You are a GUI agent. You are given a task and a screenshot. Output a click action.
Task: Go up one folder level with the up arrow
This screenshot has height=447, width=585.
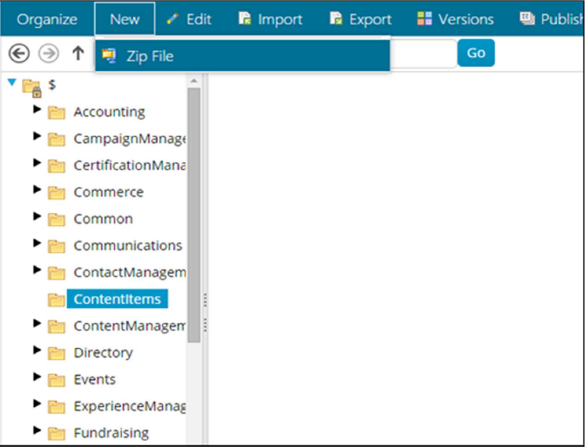pos(78,53)
